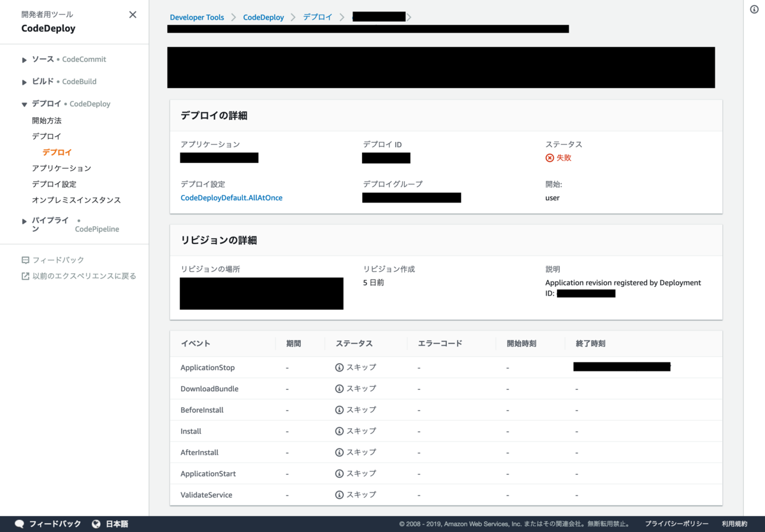
Task: Click info icon in BeforeInstall row
Action: (339, 410)
